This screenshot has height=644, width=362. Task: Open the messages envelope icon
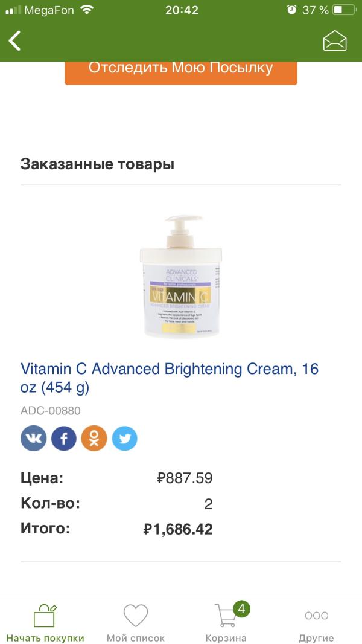pos(334,40)
